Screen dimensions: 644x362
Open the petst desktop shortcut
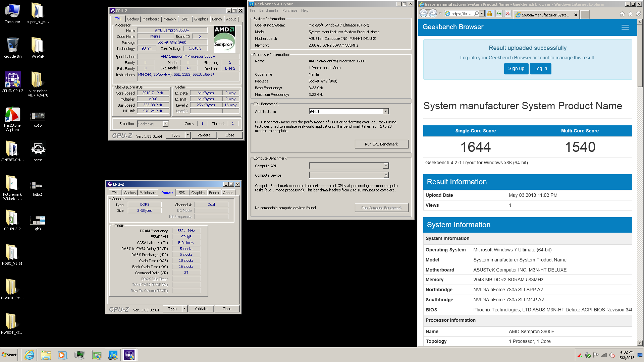pyautogui.click(x=38, y=151)
